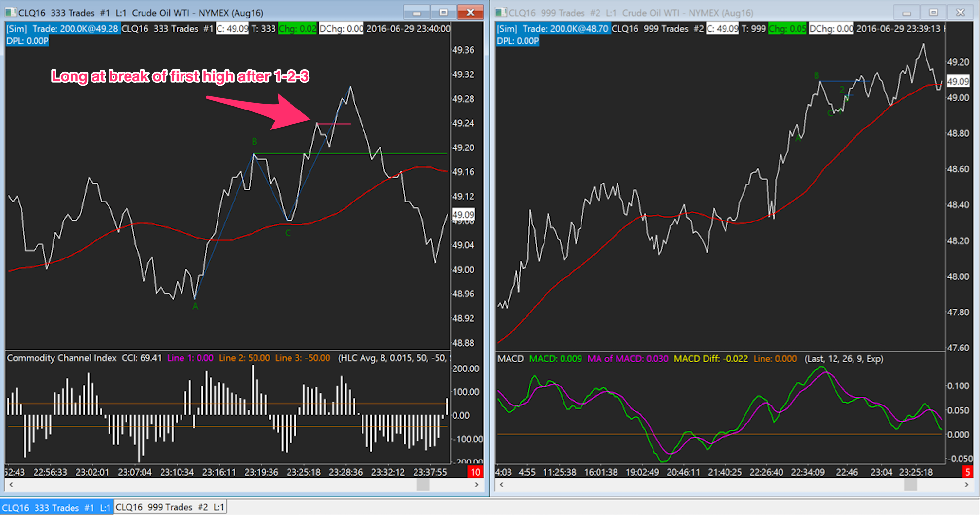Click the red 5 box on the right chart

(967, 472)
